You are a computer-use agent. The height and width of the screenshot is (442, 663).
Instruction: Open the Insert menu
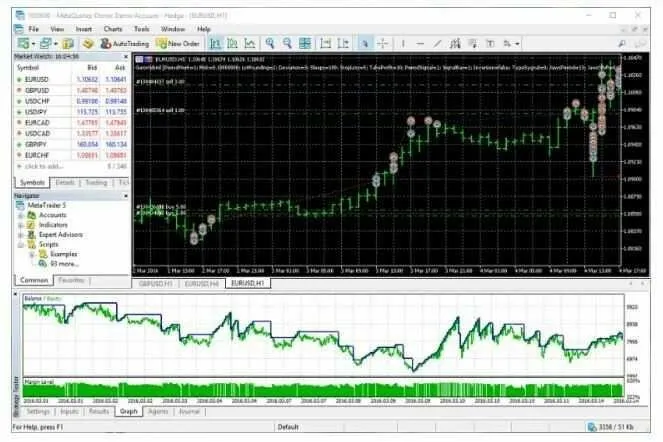click(x=83, y=29)
